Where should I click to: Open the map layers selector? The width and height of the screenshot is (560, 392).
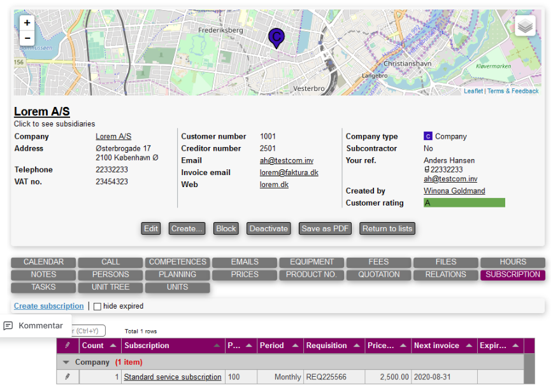[x=525, y=26]
